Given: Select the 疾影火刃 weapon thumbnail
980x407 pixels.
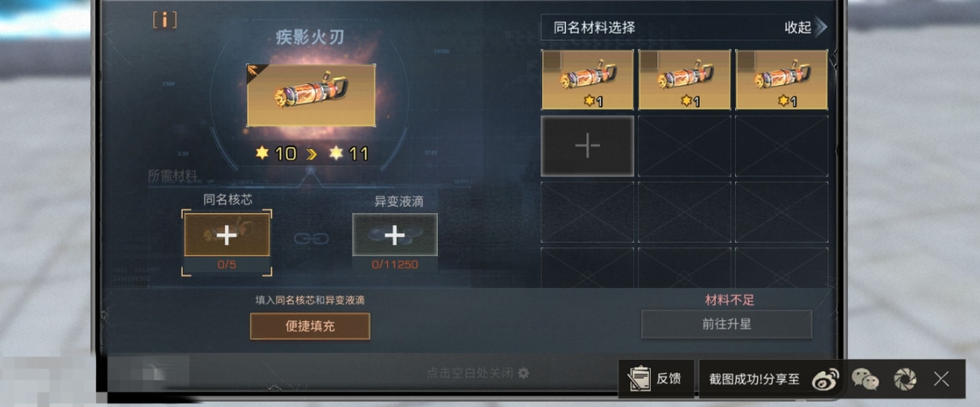Looking at the screenshot, I should [312, 95].
